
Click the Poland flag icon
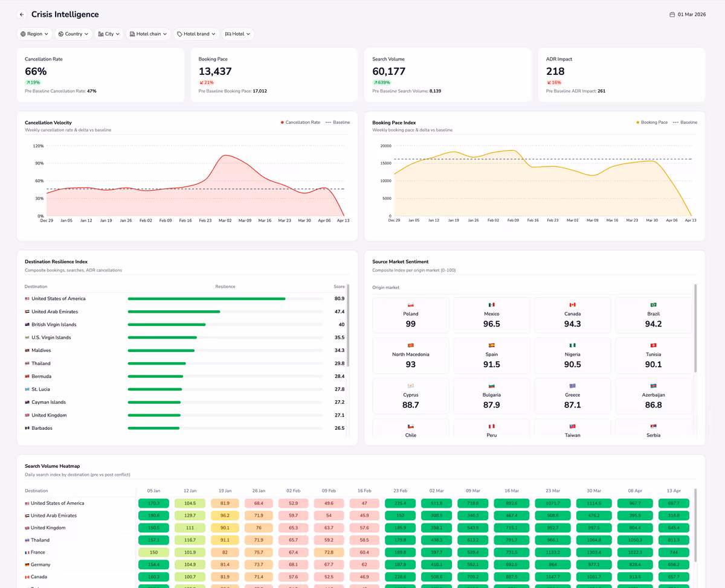click(x=411, y=305)
